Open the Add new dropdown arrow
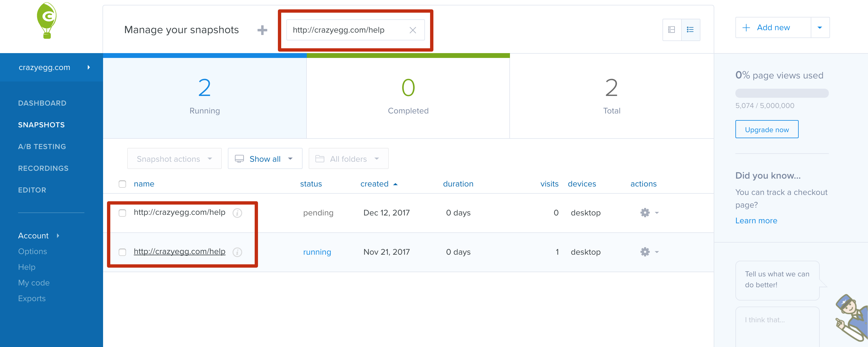Image resolution: width=868 pixels, height=347 pixels. click(x=820, y=28)
